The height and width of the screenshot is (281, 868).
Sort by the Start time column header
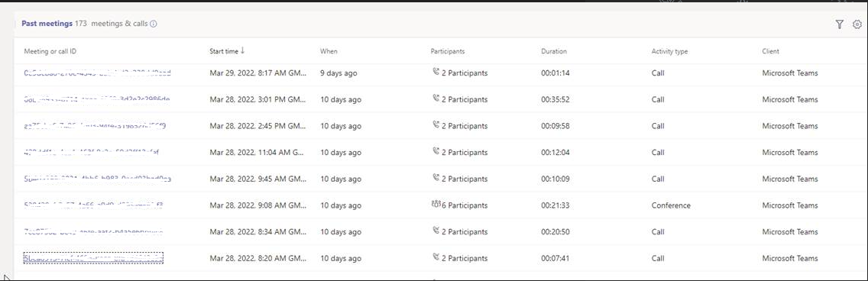224,51
